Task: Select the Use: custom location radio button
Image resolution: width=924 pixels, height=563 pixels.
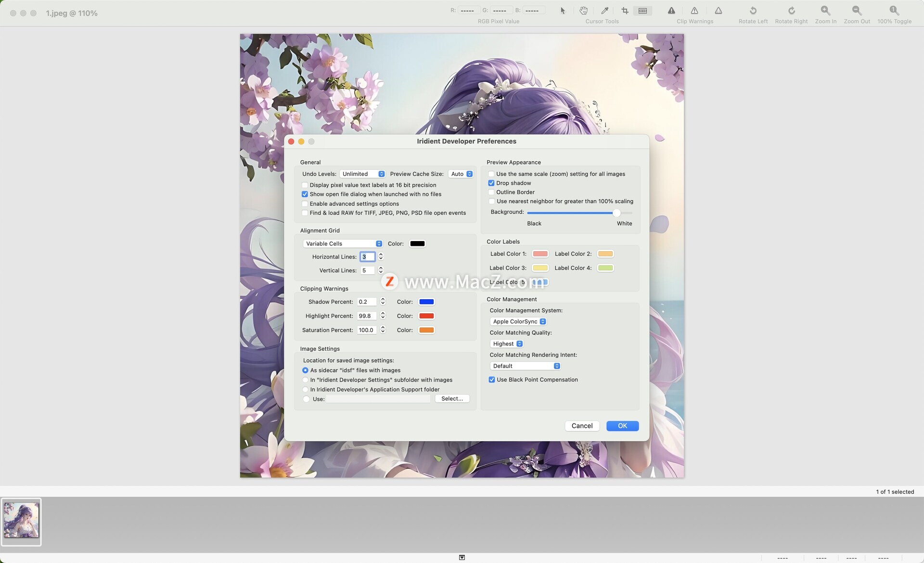Action: (x=306, y=399)
